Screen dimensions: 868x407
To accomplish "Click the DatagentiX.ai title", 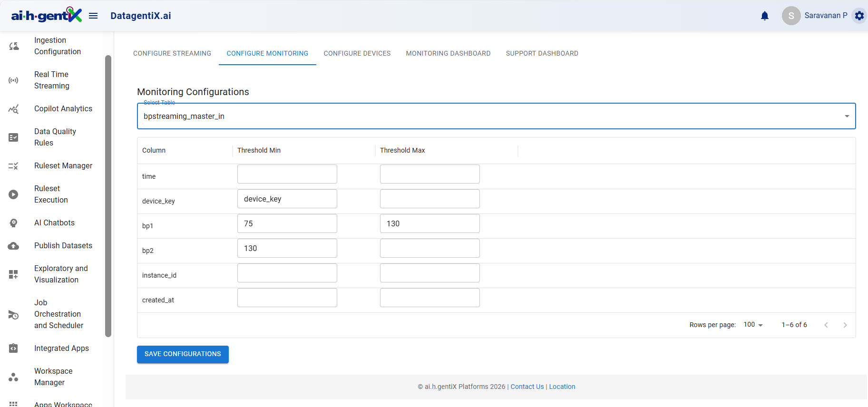I will 141,16.
